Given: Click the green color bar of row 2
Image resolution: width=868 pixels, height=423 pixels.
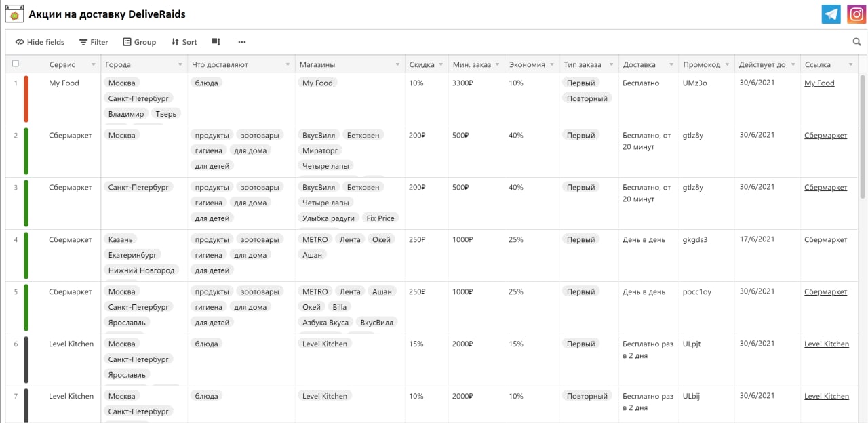Looking at the screenshot, I should pos(26,151).
